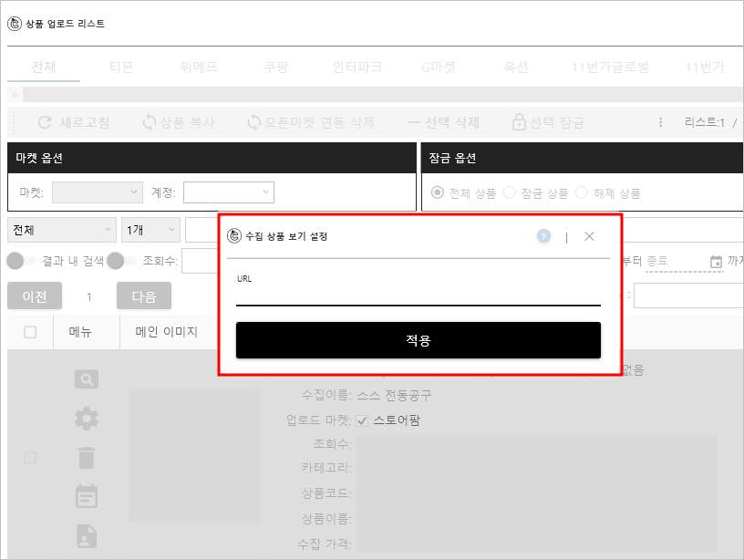The image size is (744, 560).
Task: Check the product row checkbox
Action: [30, 458]
